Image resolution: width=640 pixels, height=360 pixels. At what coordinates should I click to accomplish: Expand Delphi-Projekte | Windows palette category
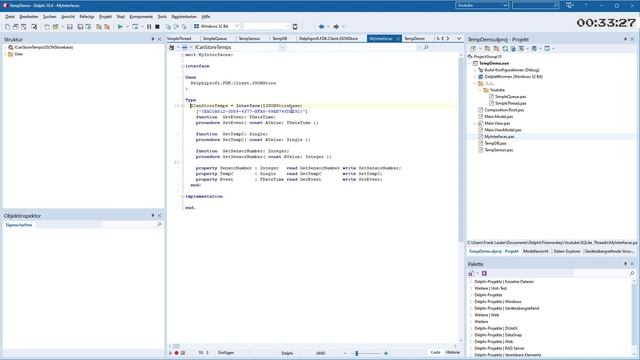(471, 302)
